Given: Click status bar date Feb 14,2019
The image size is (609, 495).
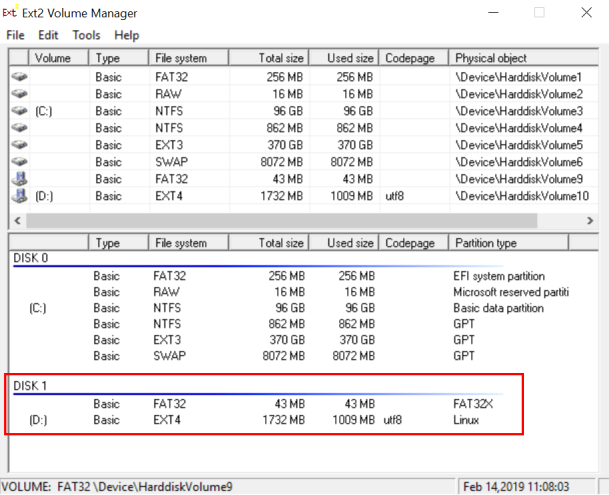Looking at the screenshot, I should point(516,487).
